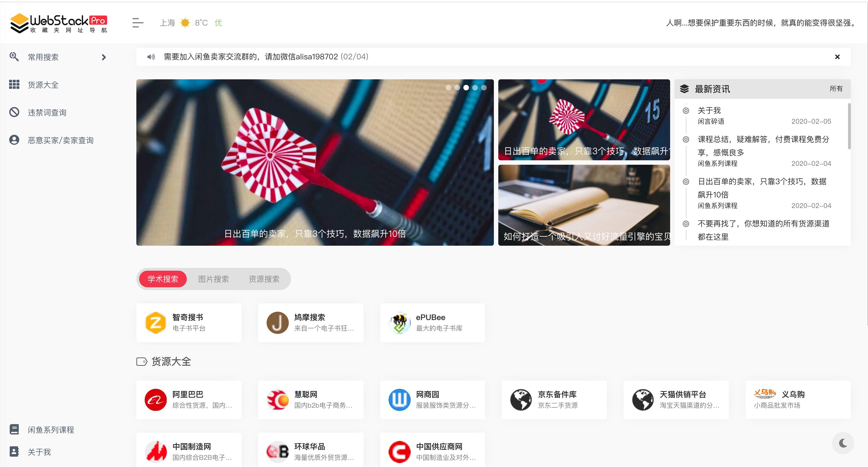The image size is (868, 467).
Task: Open 闲鱼系列课程 book icon in sidebar
Action: pyautogui.click(x=14, y=429)
